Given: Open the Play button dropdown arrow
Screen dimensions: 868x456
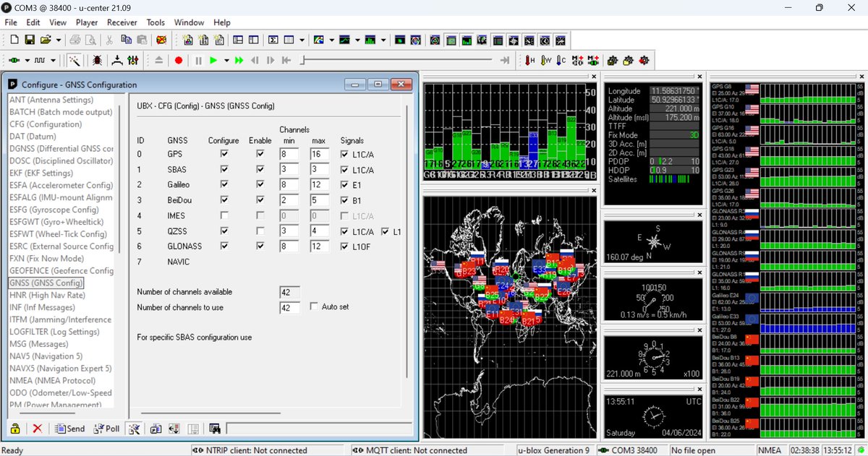Looking at the screenshot, I should coord(226,61).
